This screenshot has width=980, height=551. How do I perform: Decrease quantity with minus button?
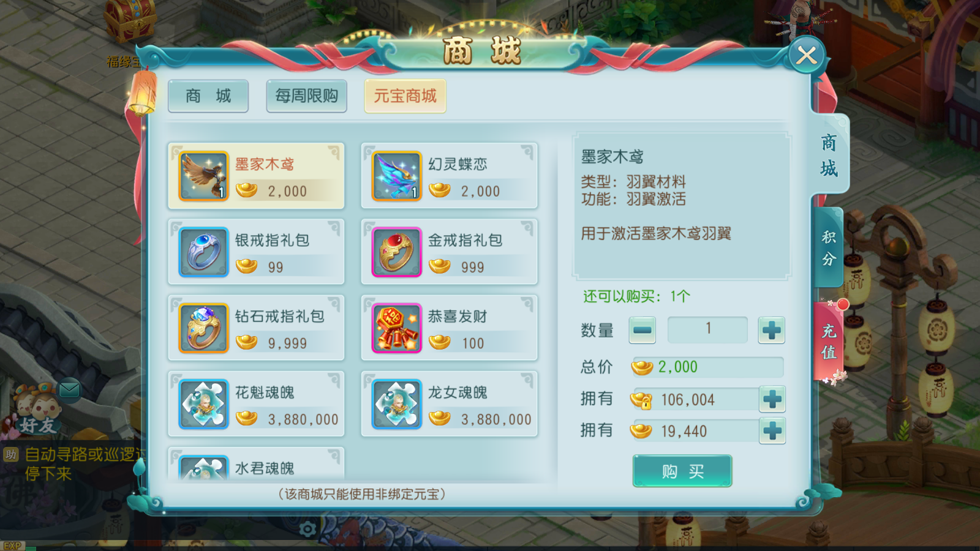642,330
